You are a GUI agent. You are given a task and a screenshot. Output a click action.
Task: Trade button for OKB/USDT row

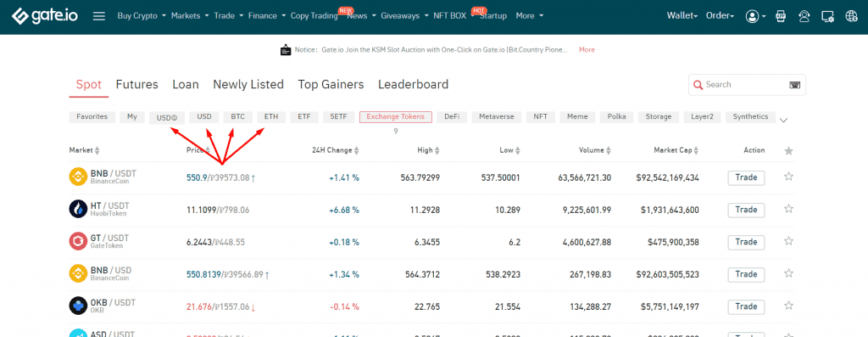(x=746, y=306)
